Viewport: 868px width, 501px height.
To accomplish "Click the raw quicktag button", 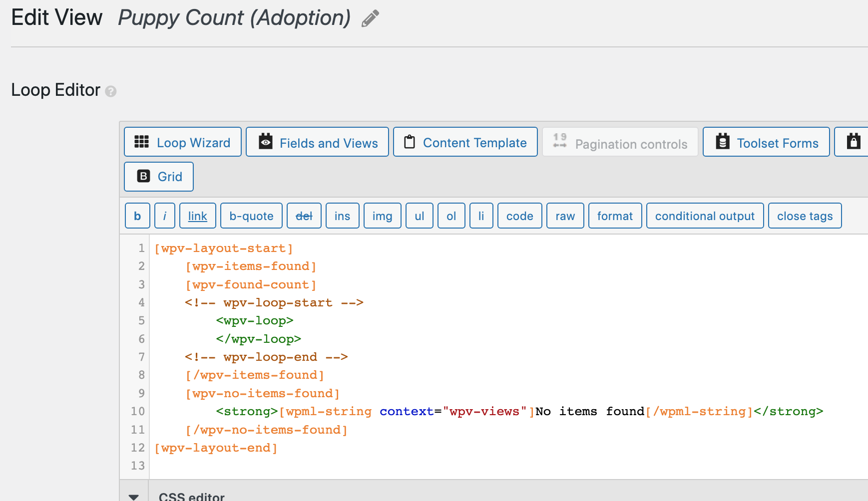I will (565, 216).
